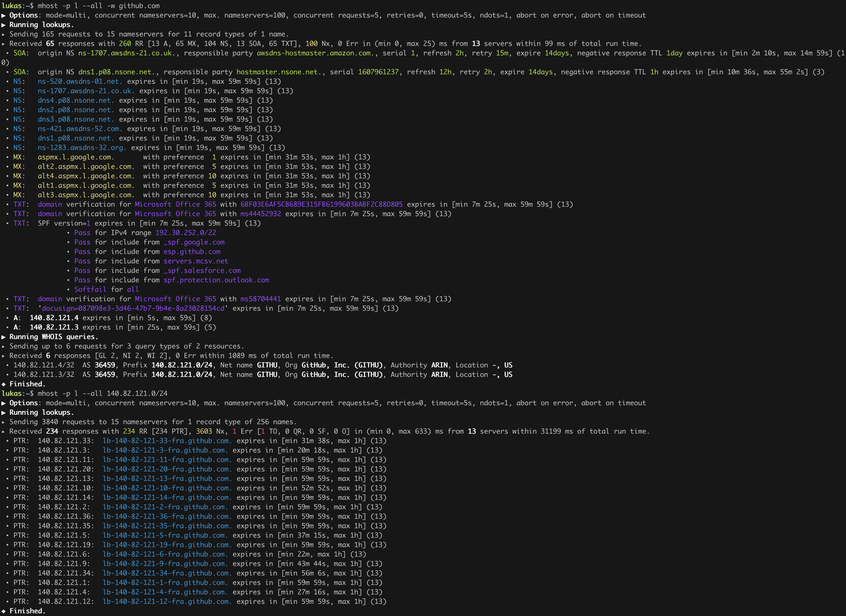Screen dimensions: 846x616
Task: Click the 192.30.252.0/22 IPv4 range
Action: point(186,233)
